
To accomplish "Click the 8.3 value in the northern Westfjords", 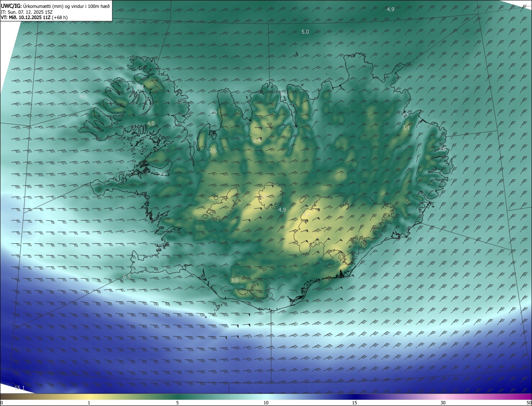I will point(140,86).
